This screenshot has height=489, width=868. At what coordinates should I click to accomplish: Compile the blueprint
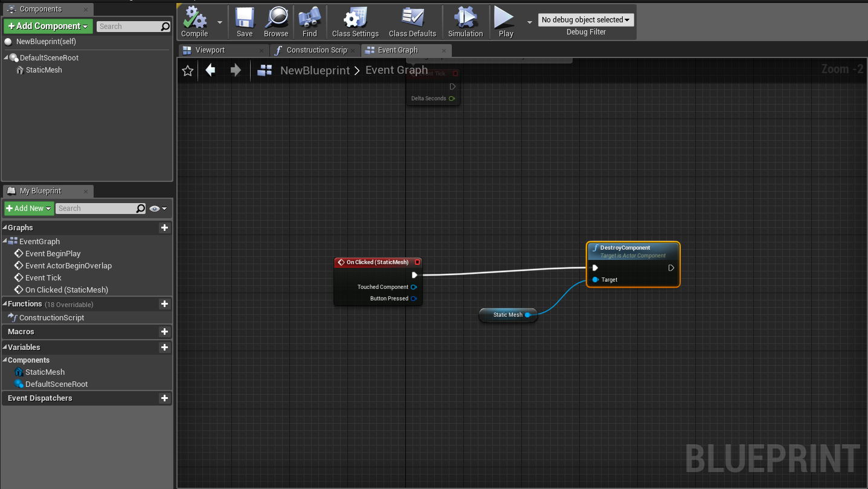(x=194, y=22)
